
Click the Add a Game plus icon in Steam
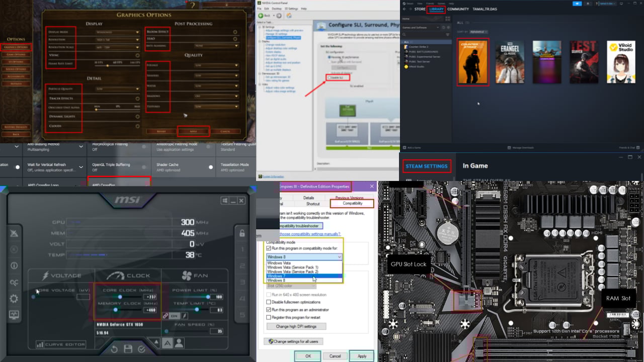[x=405, y=148]
